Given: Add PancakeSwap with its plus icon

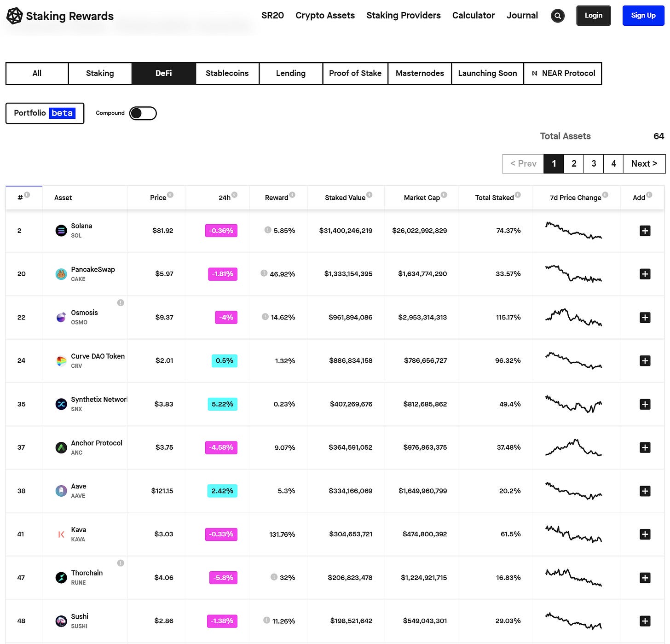Looking at the screenshot, I should 645,274.
